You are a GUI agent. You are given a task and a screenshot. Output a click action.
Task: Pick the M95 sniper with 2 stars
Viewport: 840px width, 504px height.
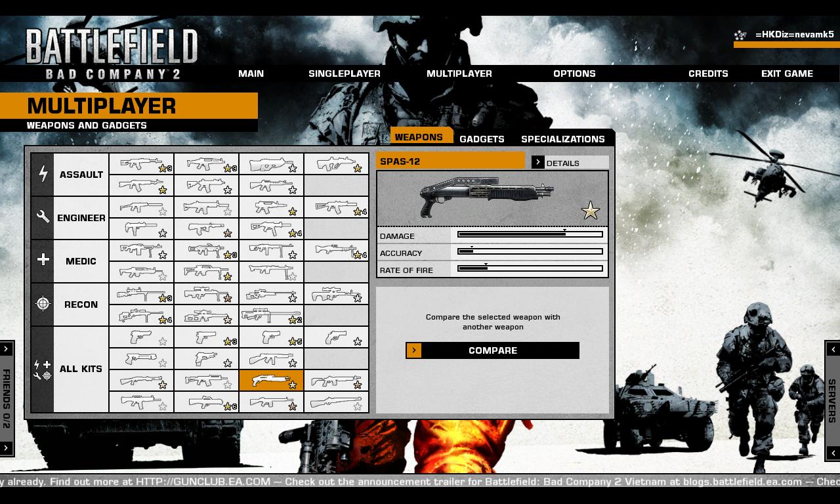point(271,316)
